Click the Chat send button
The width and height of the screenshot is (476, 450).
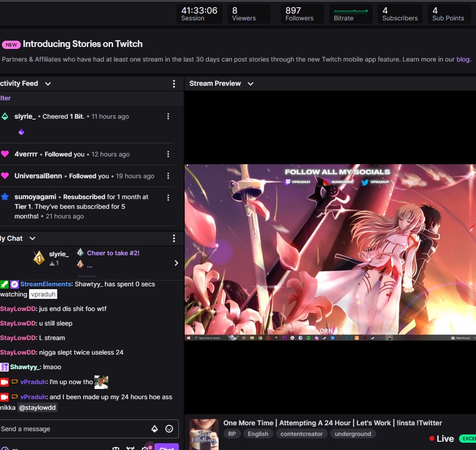point(167,447)
